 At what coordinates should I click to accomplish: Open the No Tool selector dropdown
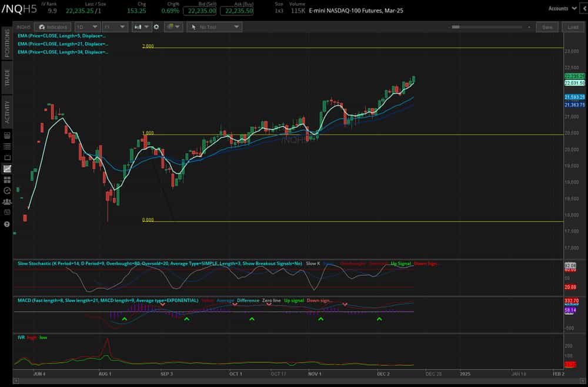[x=215, y=26]
